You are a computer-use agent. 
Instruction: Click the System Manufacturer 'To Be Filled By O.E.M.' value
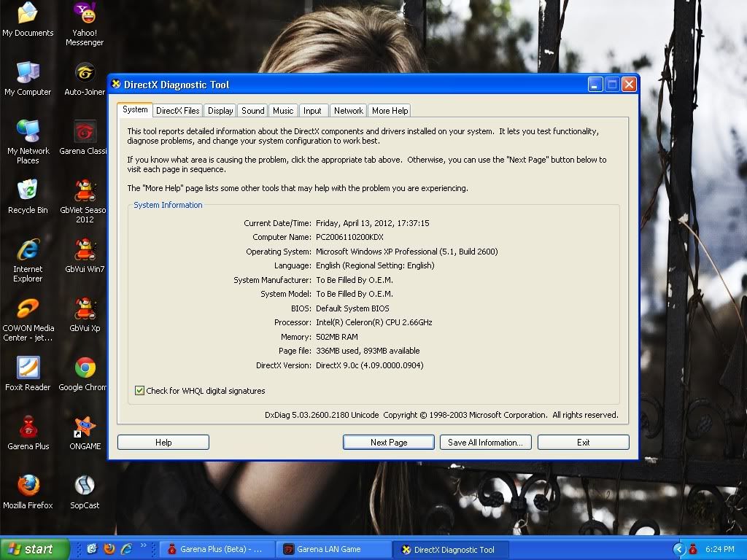[x=355, y=280]
